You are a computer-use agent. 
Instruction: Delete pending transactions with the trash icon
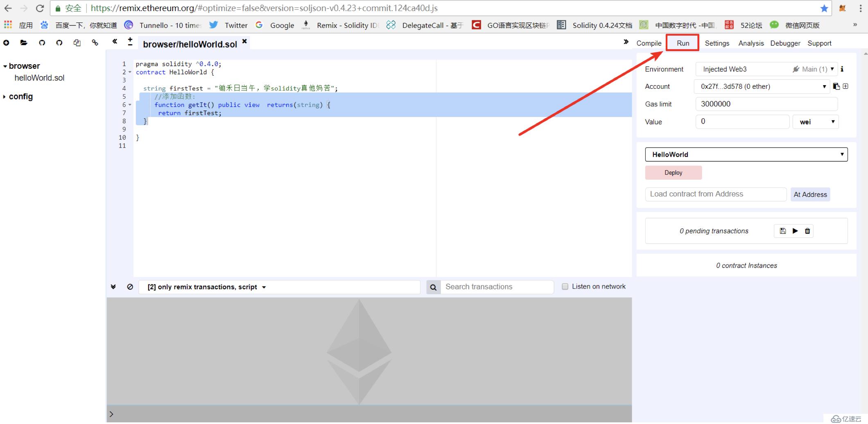click(807, 231)
